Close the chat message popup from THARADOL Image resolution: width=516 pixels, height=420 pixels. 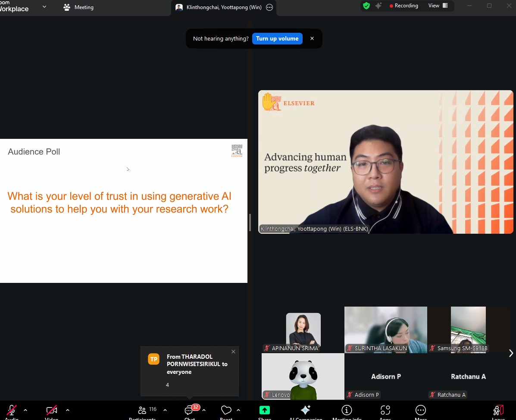(233, 352)
